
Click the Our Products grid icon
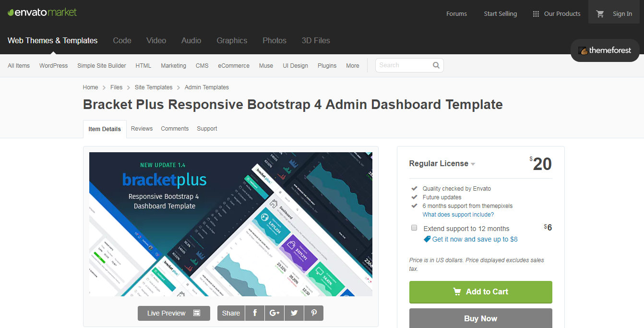click(536, 14)
